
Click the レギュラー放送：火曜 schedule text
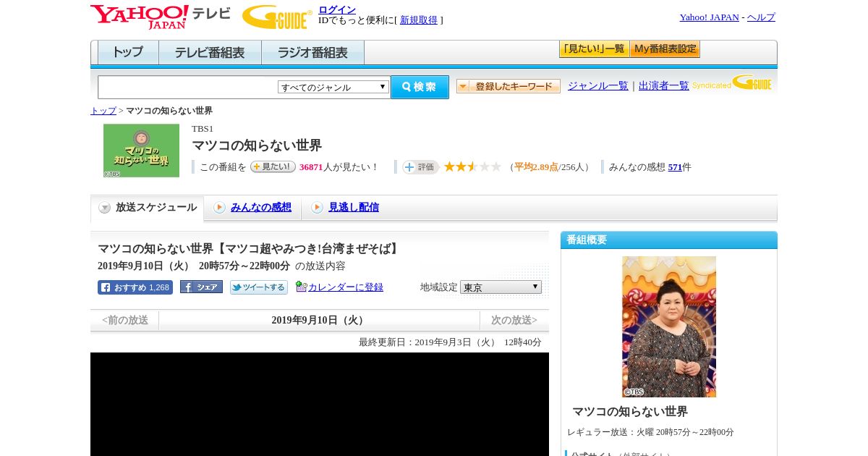coord(650,432)
